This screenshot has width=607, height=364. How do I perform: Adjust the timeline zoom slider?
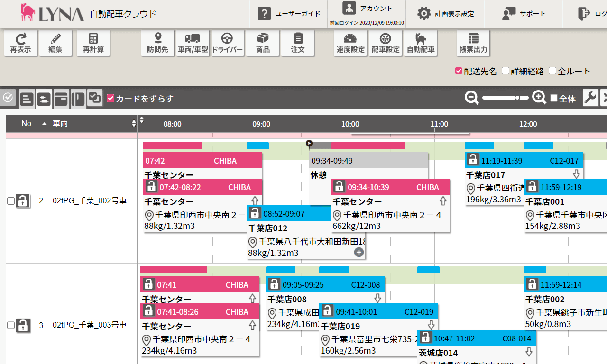pos(506,98)
